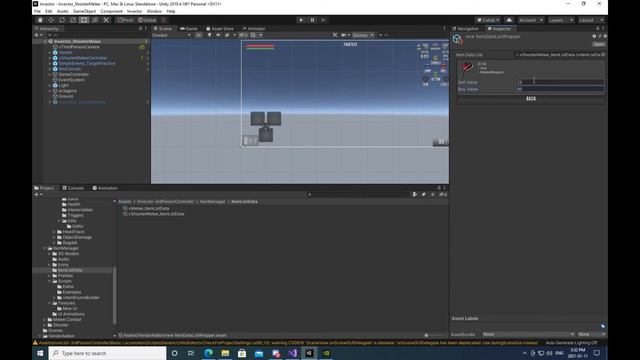This screenshot has width=640, height=360.
Task: Collapse the Scripts folder in Project tree
Action: (x=50, y=281)
